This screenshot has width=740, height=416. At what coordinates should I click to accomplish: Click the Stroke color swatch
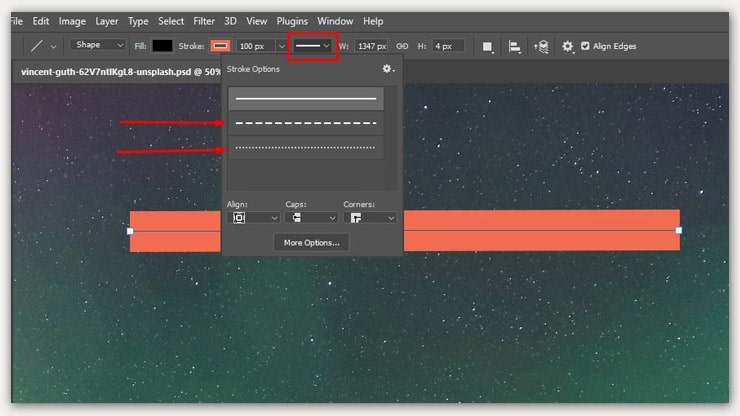click(x=220, y=46)
